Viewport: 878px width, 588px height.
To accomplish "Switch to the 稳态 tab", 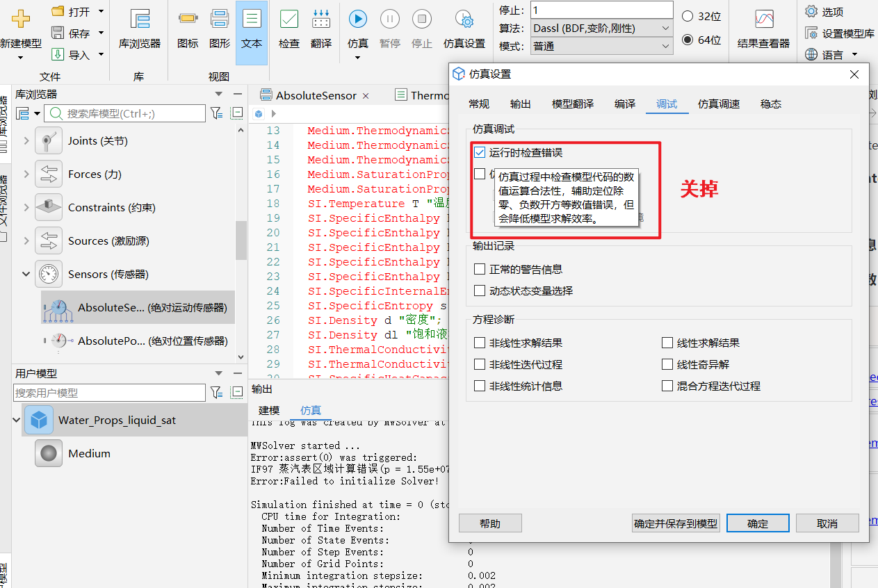I will coord(771,104).
